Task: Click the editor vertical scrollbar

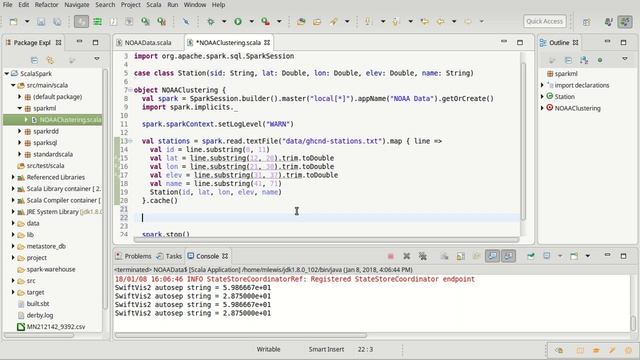Action: point(523,141)
